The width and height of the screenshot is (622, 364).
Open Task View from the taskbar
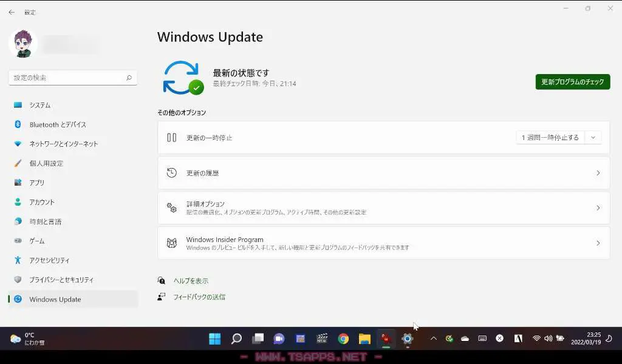pos(258,339)
